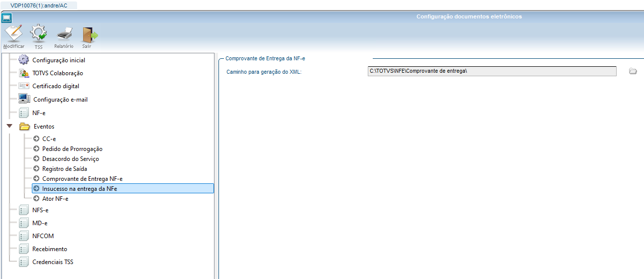Select the CC-e event entry
Viewport: 644px width, 279px height.
(49, 139)
